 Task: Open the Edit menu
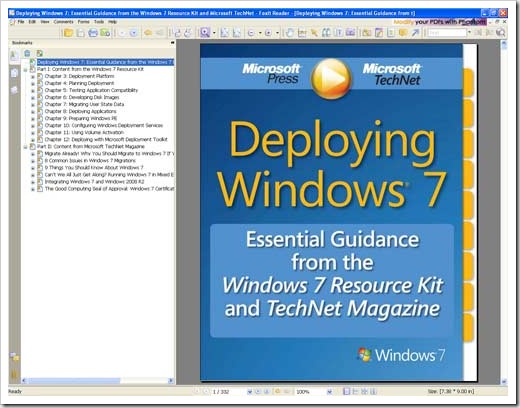point(32,22)
